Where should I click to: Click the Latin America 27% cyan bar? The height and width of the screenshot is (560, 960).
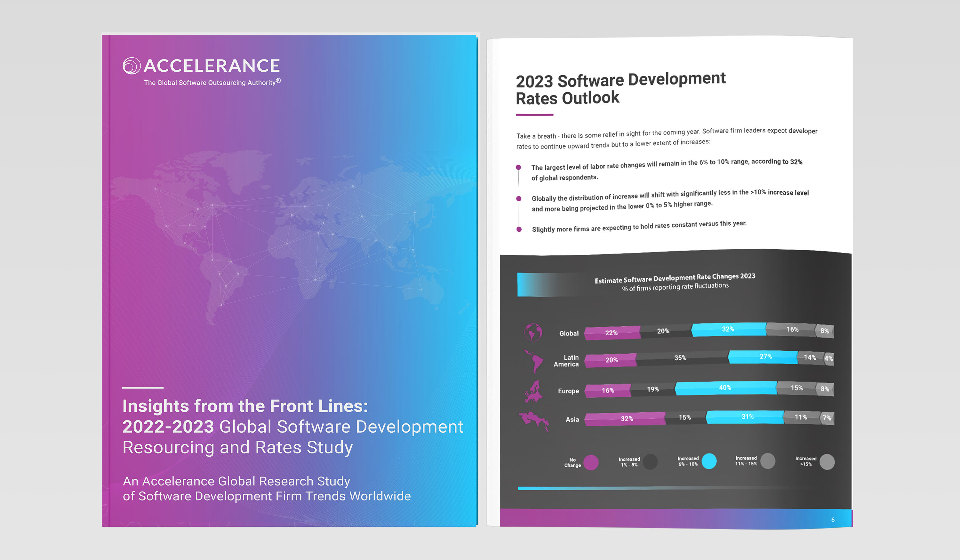763,357
